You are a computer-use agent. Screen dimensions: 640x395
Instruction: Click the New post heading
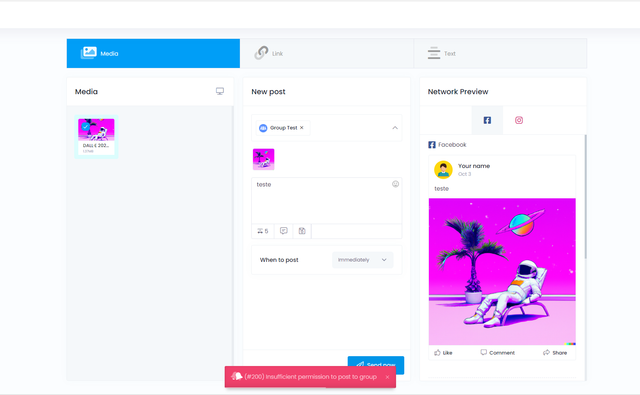(x=268, y=92)
